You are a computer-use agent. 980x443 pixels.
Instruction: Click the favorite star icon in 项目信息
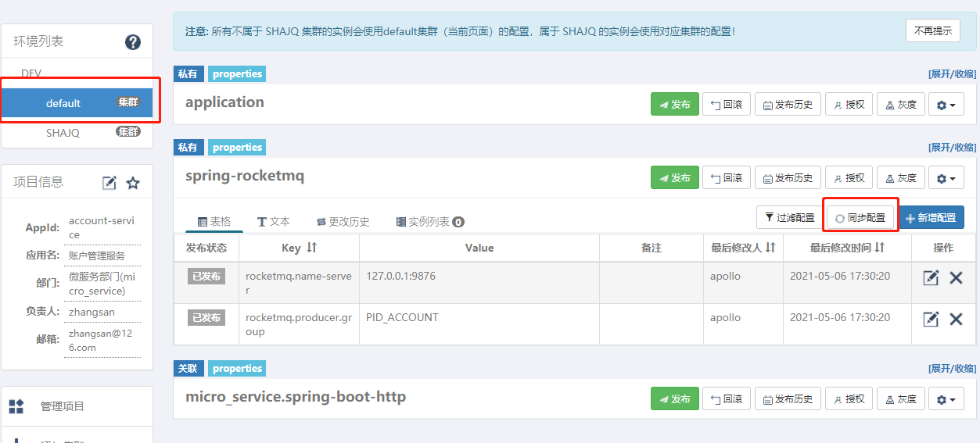pyautogui.click(x=133, y=183)
